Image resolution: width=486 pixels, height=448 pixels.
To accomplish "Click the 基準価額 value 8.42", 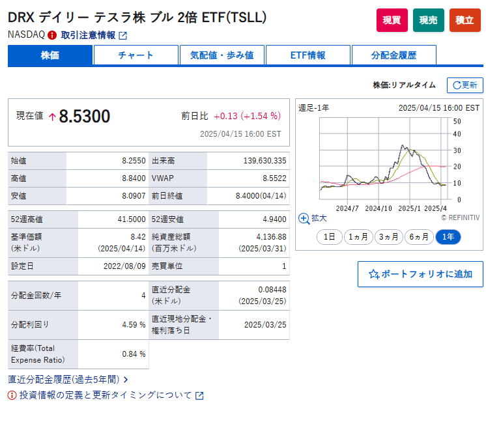I will coord(138,237).
